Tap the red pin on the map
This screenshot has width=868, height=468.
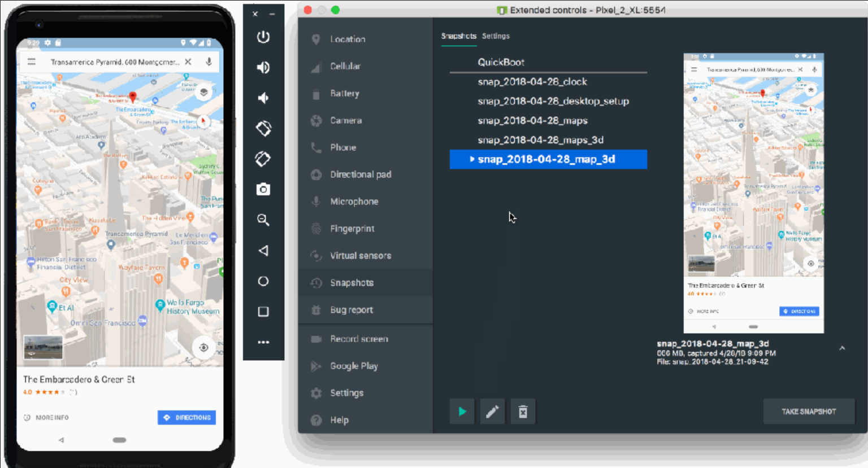133,97
